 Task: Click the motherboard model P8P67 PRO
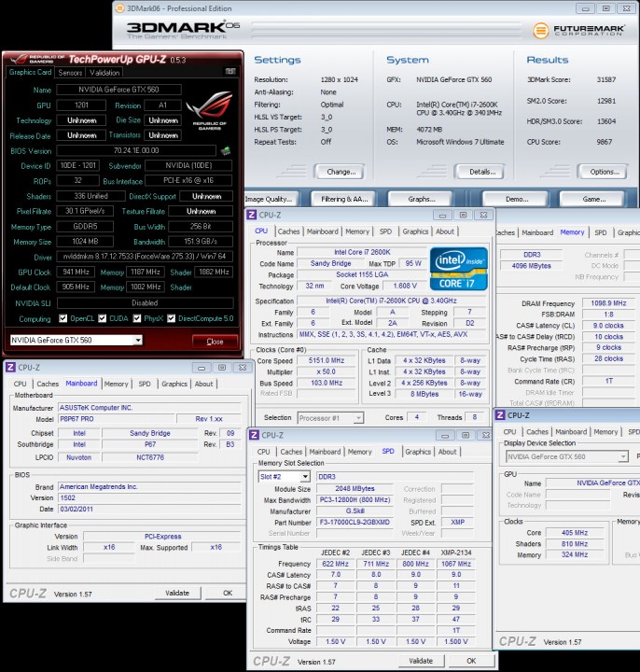(117, 419)
